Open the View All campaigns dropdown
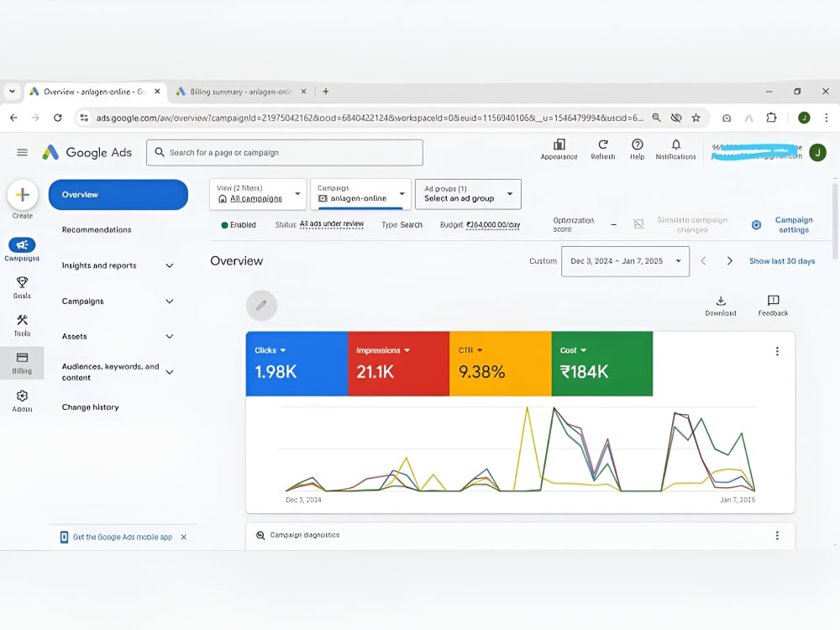The image size is (840, 630). click(x=258, y=194)
